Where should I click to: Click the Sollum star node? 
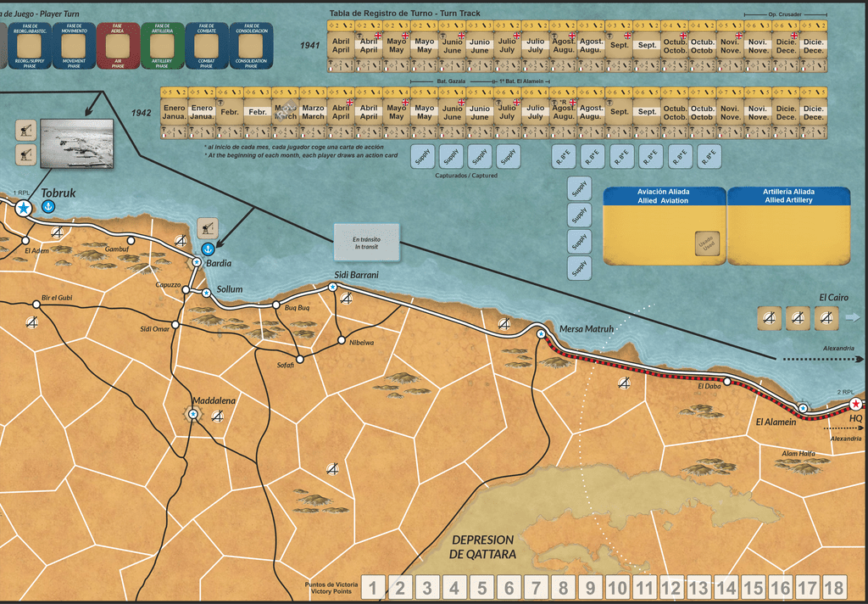[207, 293]
